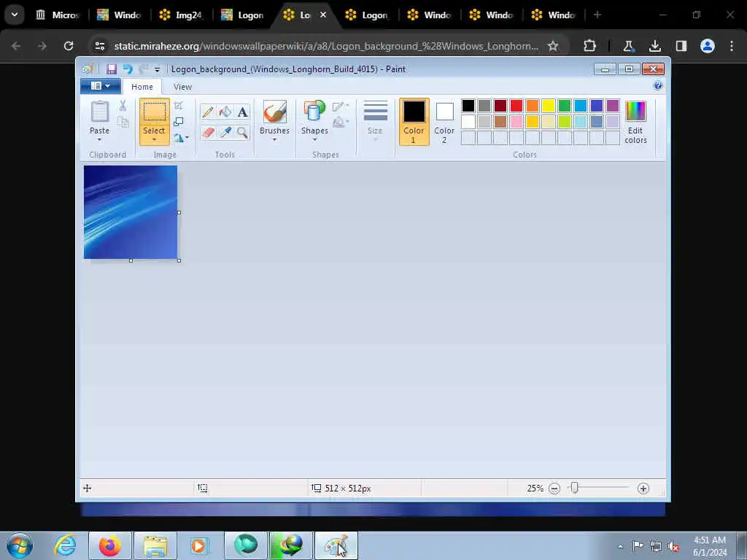Bookmark page with the star icon
The width and height of the screenshot is (747, 560).
coord(553,46)
